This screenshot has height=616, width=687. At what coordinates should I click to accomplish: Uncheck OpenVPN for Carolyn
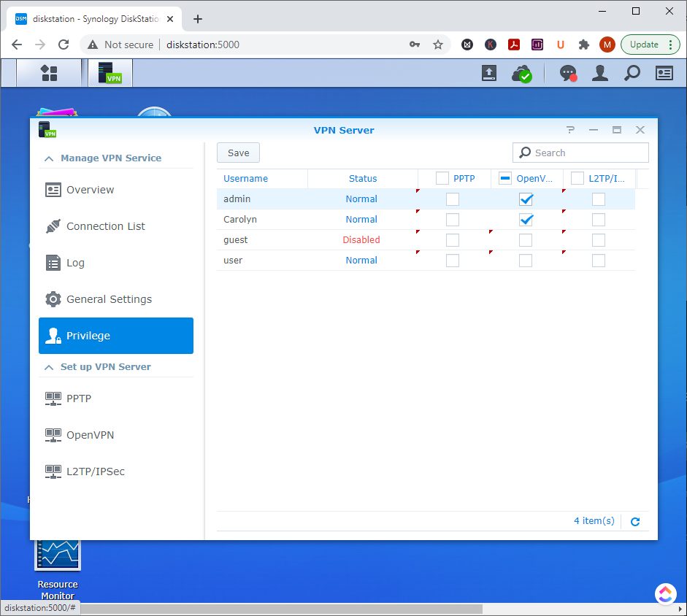tap(526, 220)
